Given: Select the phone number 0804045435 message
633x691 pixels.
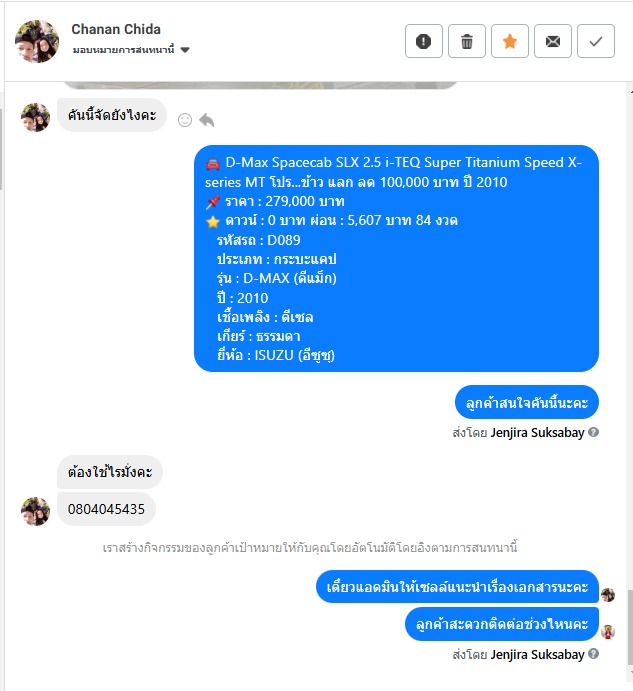Looking at the screenshot, I should (x=106, y=509).
